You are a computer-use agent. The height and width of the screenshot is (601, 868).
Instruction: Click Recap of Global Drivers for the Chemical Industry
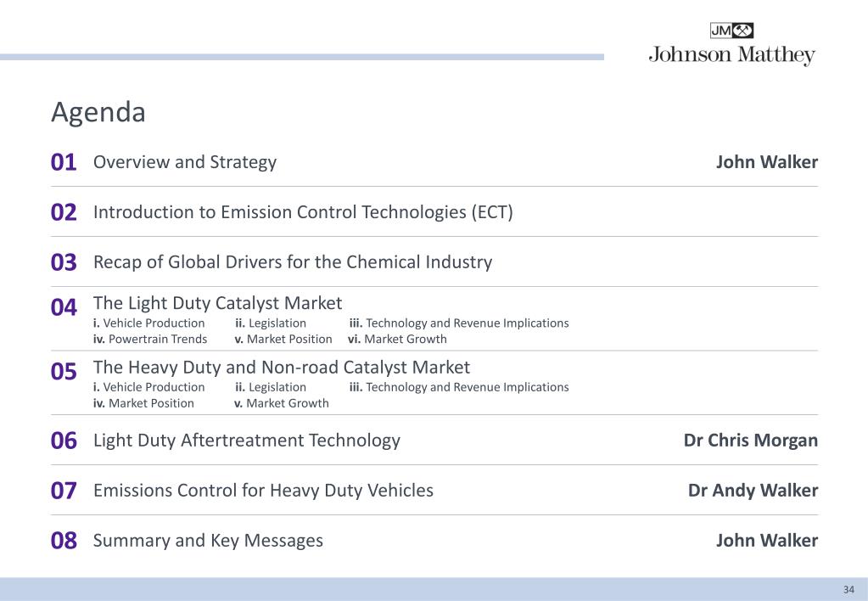click(292, 262)
